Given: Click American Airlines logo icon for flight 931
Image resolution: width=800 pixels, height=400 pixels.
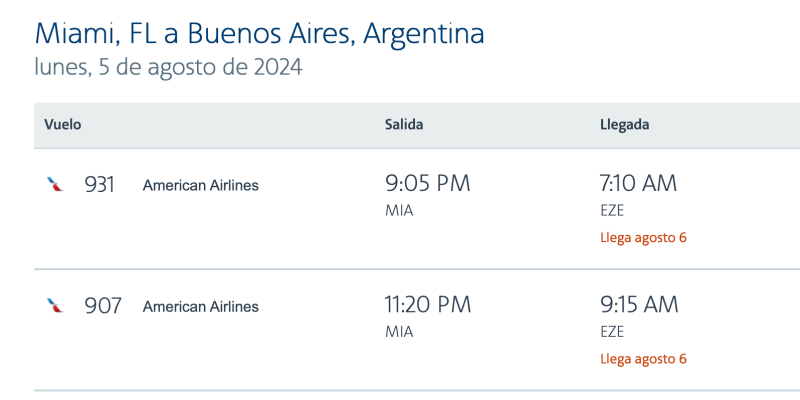Looking at the screenshot, I should [x=55, y=185].
